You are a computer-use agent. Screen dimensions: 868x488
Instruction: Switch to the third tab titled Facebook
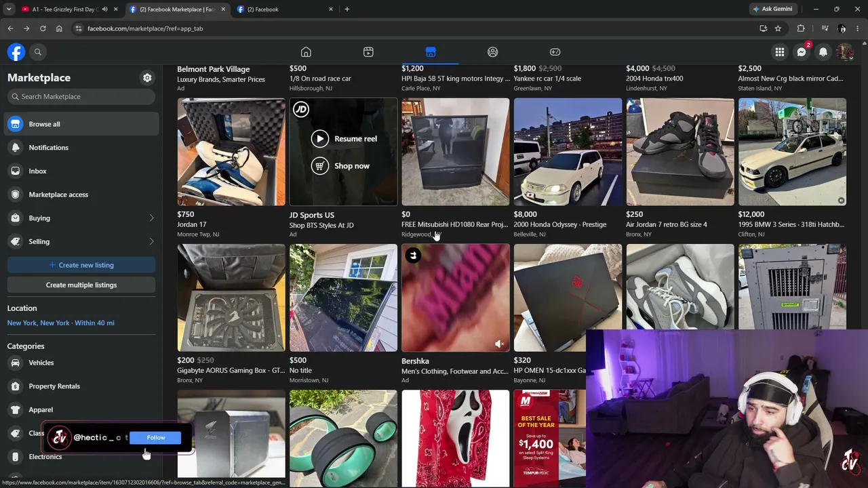point(285,9)
